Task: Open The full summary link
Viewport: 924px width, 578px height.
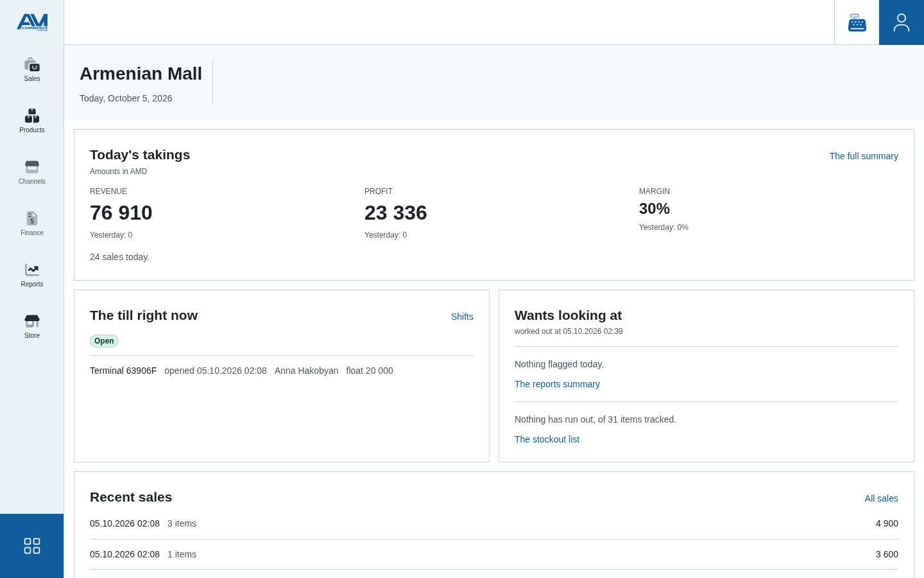Action: tap(864, 156)
